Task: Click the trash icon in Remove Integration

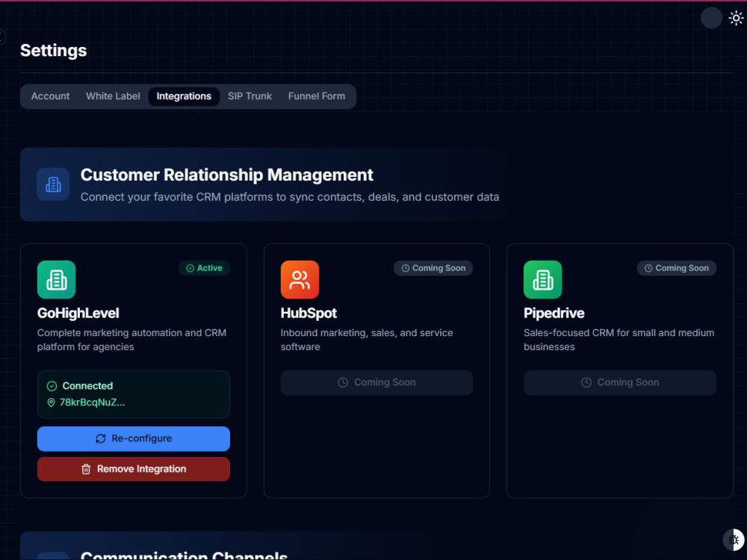Action: pyautogui.click(x=86, y=469)
